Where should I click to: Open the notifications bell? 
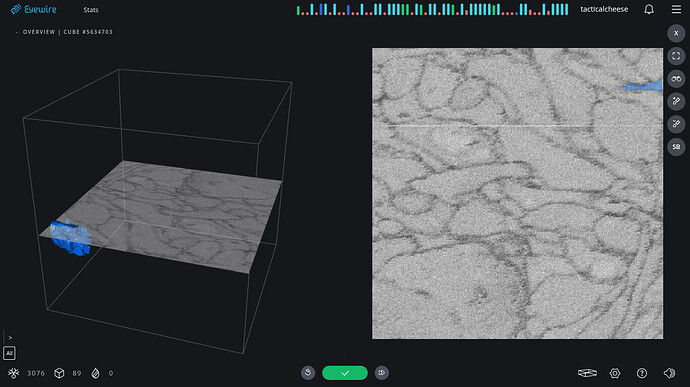coord(649,9)
